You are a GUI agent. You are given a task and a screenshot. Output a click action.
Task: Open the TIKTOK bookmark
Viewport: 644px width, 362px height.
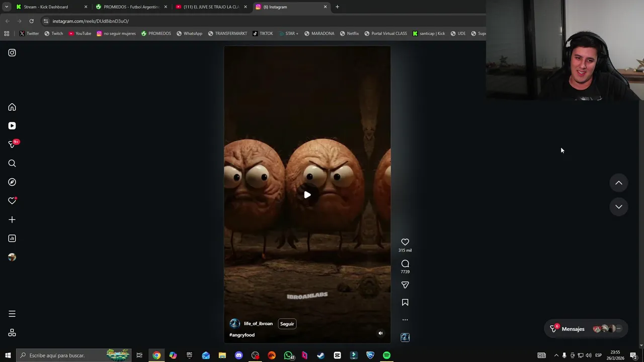[x=263, y=34]
